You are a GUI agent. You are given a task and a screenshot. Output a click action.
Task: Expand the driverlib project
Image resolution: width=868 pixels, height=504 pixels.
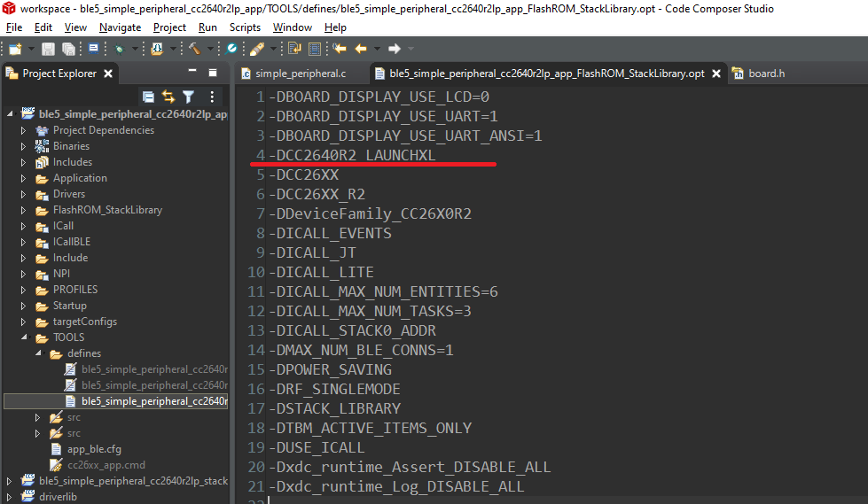coord(9,497)
